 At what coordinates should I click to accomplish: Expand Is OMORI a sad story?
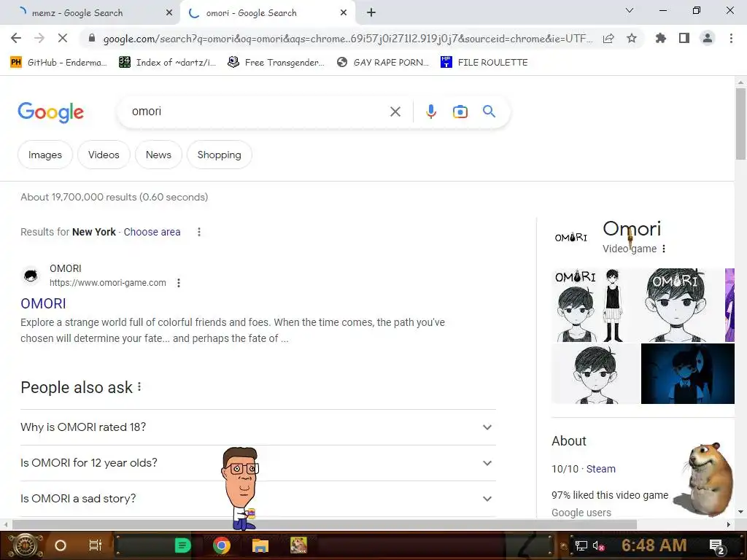pos(258,499)
